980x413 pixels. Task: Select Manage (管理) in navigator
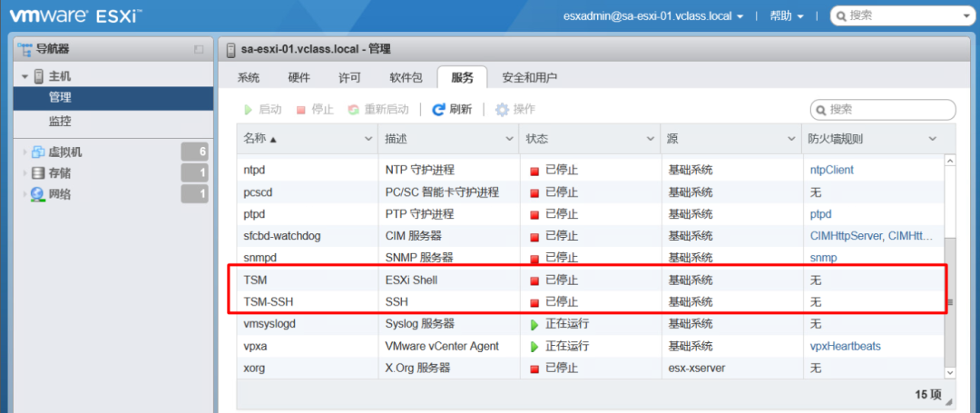click(x=113, y=97)
